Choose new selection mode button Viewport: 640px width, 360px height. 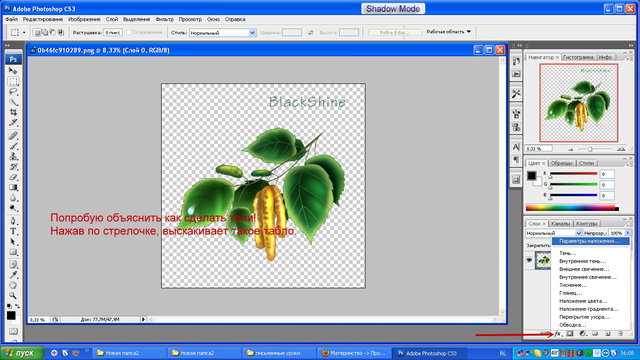37,32
